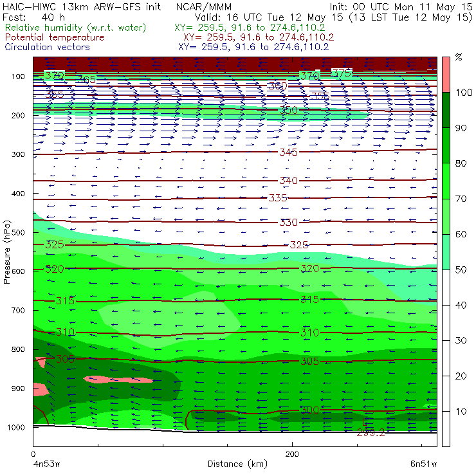Click the '375' contour label near plot top
The height and width of the screenshot is (476, 476).
point(342,73)
